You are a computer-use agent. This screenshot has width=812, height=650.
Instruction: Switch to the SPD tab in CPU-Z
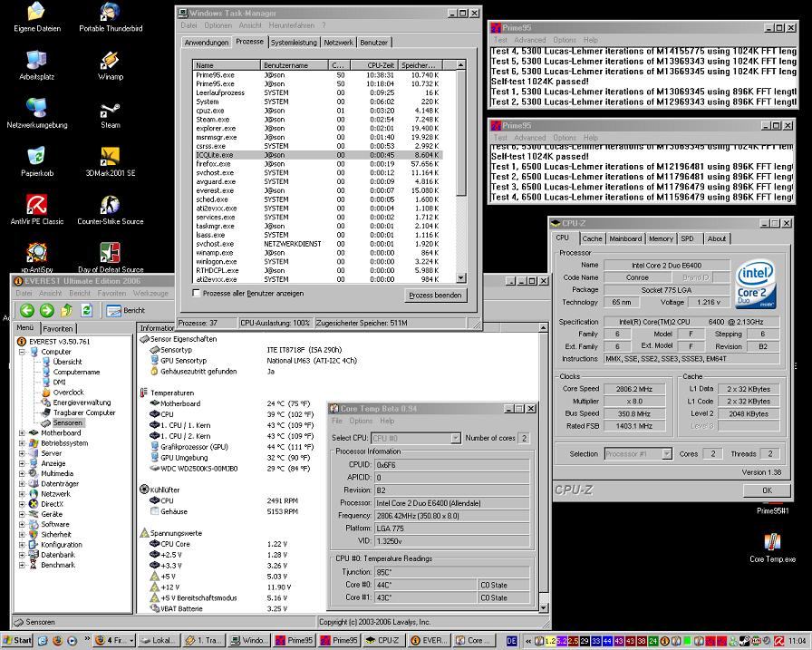687,238
